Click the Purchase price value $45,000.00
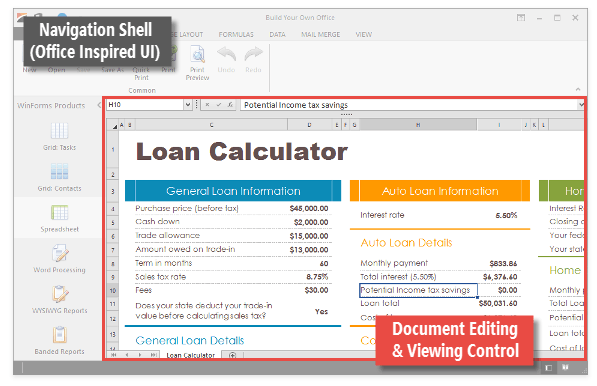Viewport: 597px width, 386px height. (x=309, y=208)
